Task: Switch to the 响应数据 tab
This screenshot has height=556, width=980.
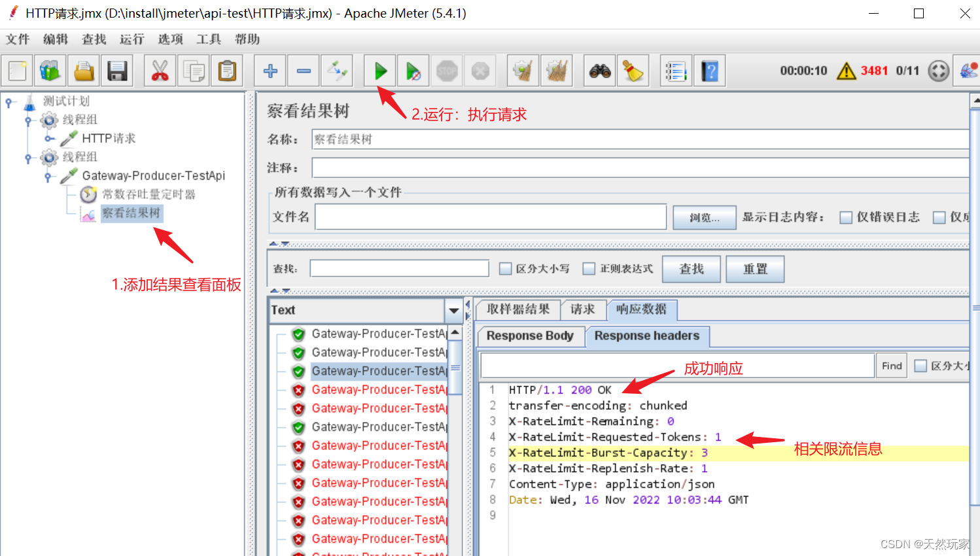Action: (x=642, y=309)
